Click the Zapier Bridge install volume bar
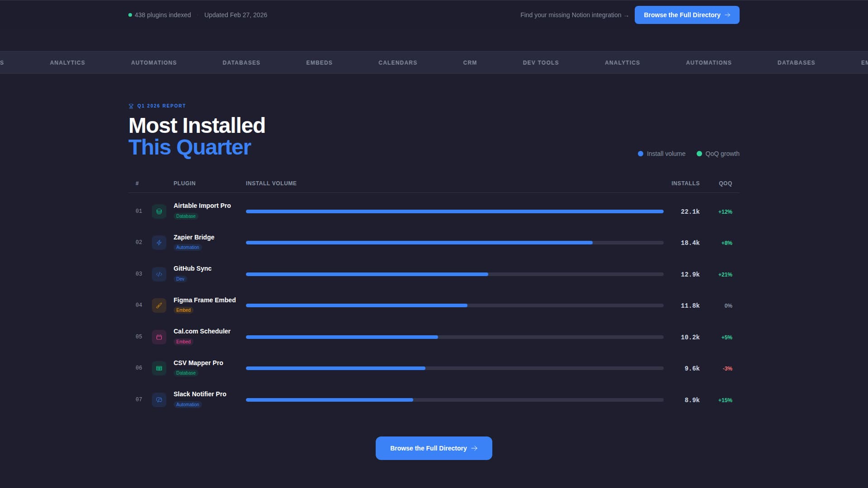The image size is (868, 488). coord(455,243)
